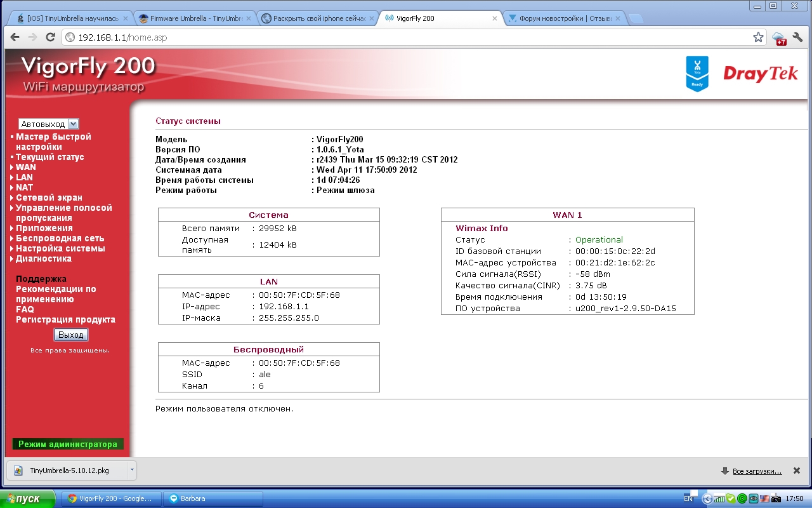Click the Yota Ready badge logo

[697, 74]
